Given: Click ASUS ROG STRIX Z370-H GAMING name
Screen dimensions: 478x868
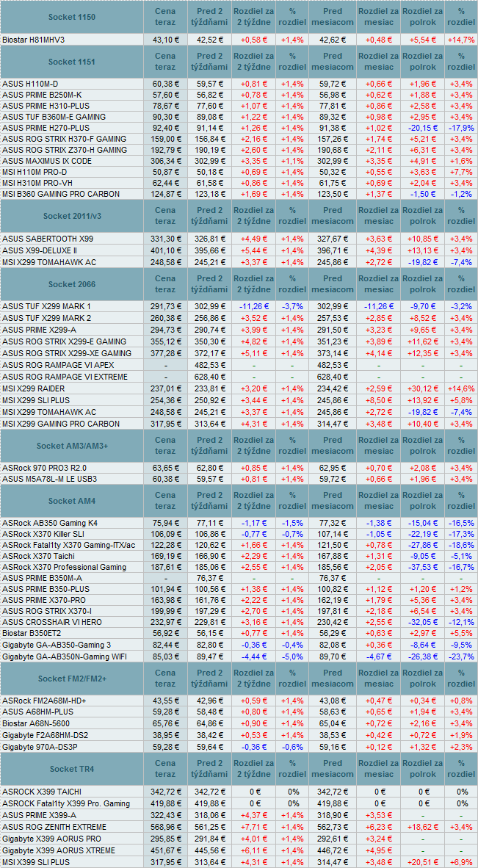Looking at the screenshot, I should point(64,150).
